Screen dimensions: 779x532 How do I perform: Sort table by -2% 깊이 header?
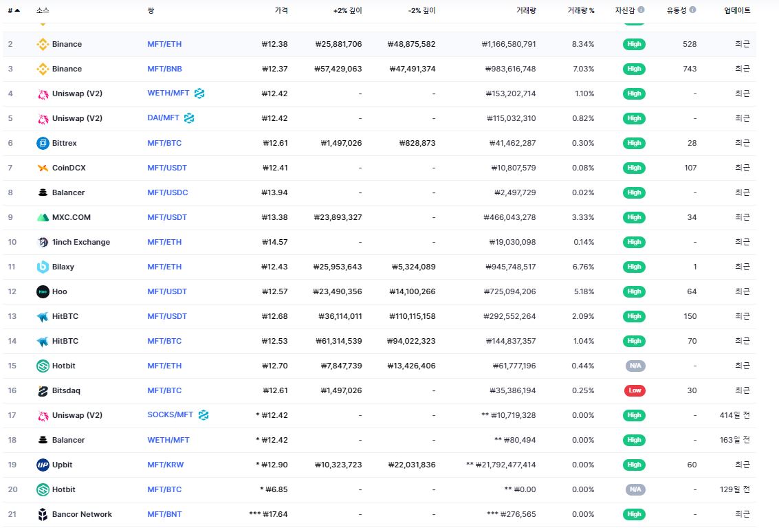[x=421, y=10]
